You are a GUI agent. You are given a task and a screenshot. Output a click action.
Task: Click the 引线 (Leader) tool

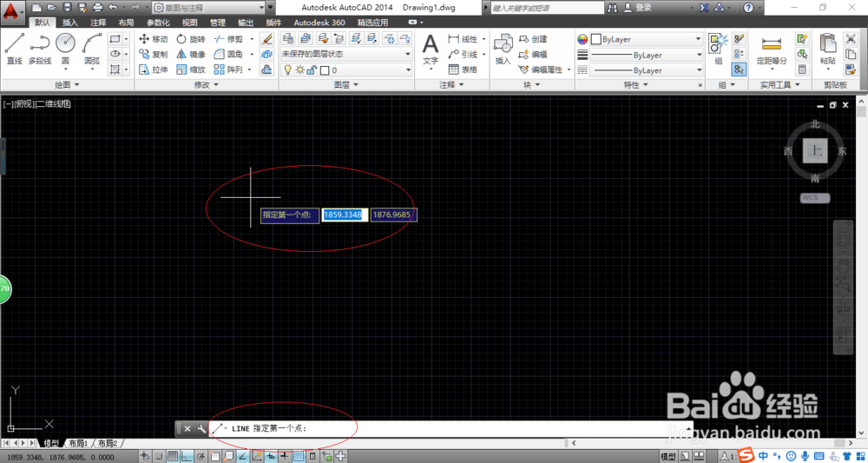click(464, 54)
